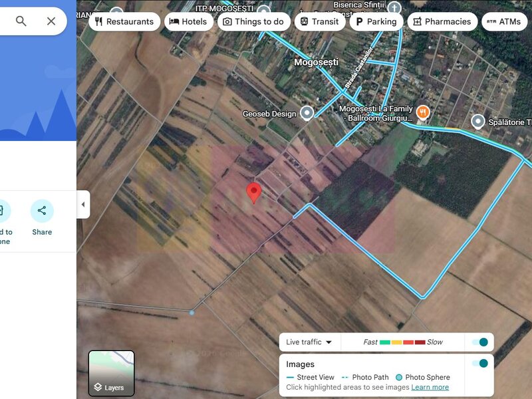This screenshot has width=532, height=399.
Task: Toggle the Live traffic switch off
Action: (480, 342)
